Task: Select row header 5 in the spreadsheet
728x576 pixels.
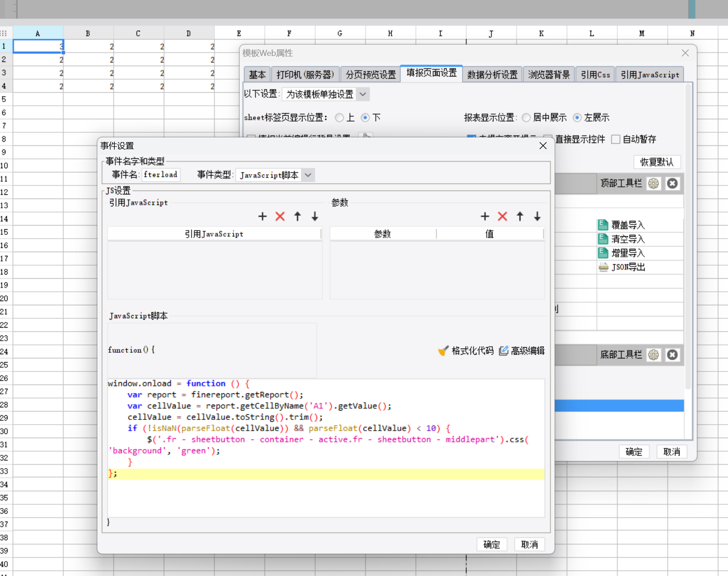Action: 6,99
